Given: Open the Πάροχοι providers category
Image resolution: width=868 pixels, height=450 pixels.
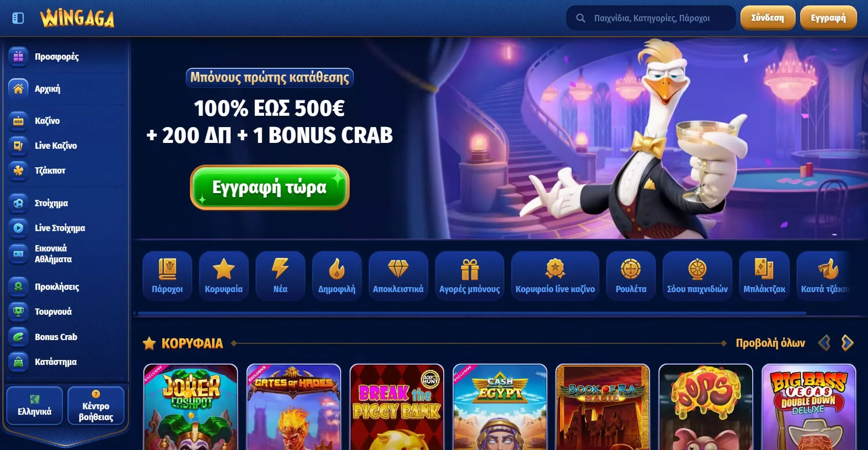Looking at the screenshot, I should 167,276.
